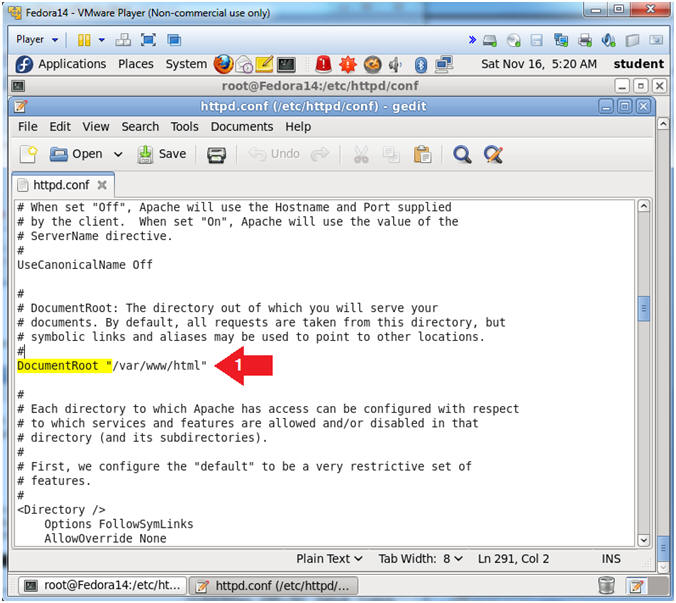Copy selection with the copy icon

(x=391, y=154)
